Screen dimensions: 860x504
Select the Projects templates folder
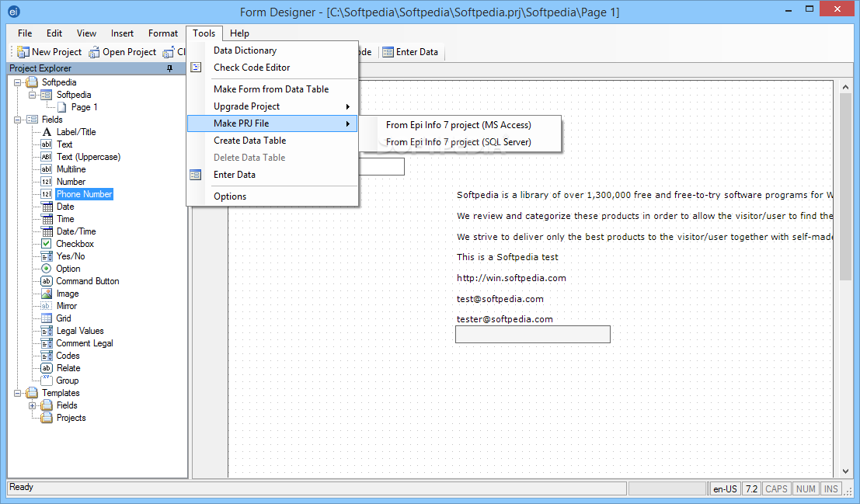(71, 419)
